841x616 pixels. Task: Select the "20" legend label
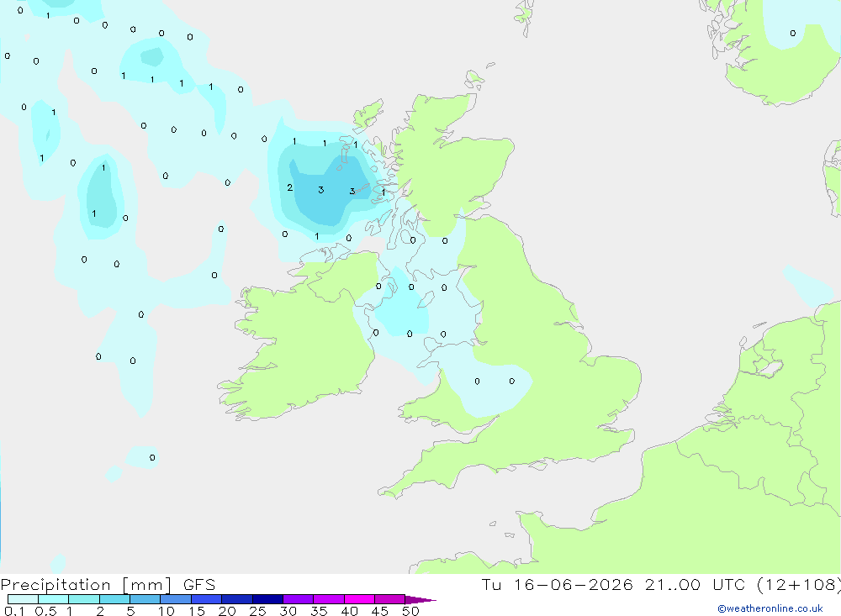tap(227, 611)
